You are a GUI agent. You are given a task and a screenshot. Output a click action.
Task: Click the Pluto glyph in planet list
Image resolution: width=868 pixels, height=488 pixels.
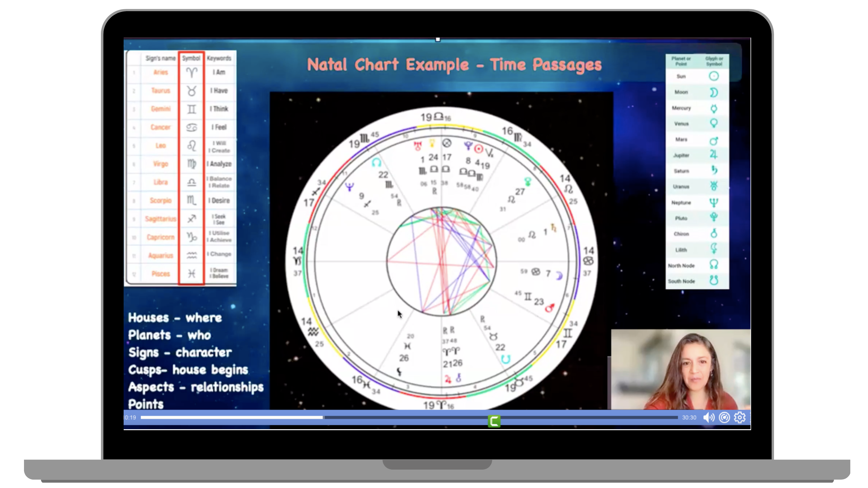point(713,218)
